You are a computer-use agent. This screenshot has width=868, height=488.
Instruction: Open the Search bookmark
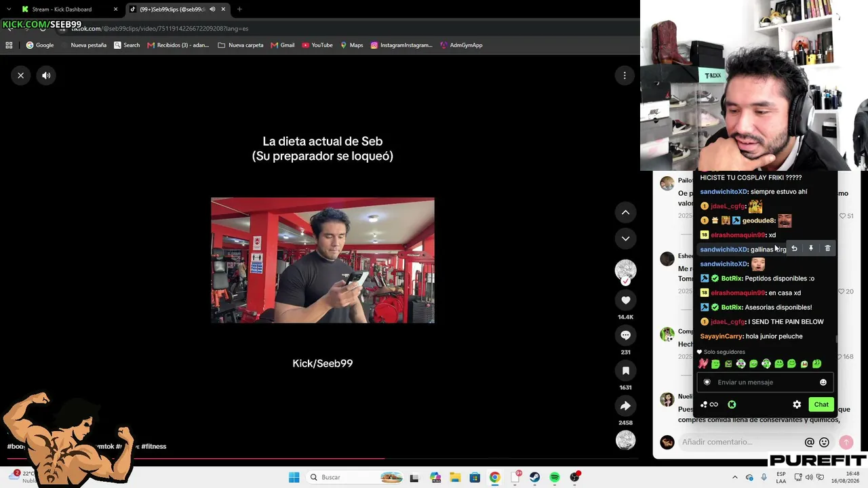click(x=127, y=45)
